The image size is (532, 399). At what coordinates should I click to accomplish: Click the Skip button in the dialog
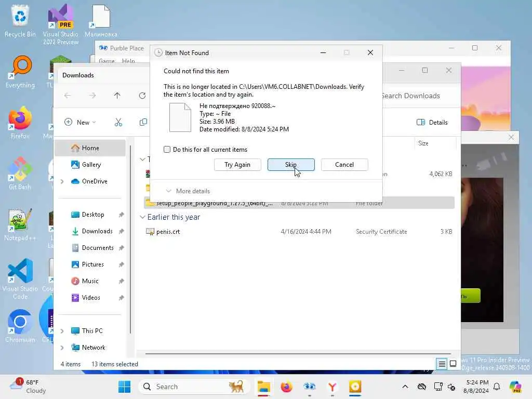[x=291, y=165]
